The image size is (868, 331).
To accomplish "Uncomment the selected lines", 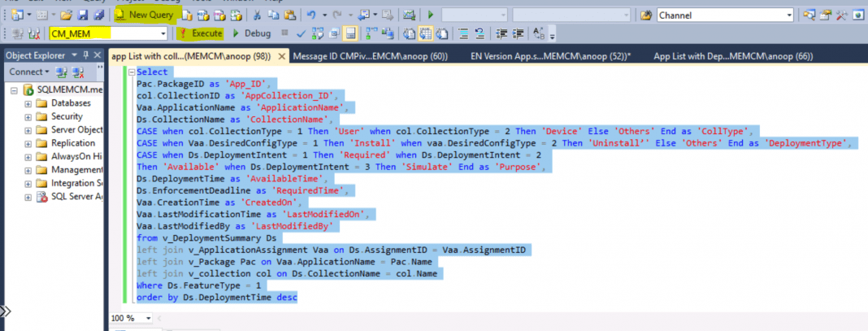I will pos(480,33).
